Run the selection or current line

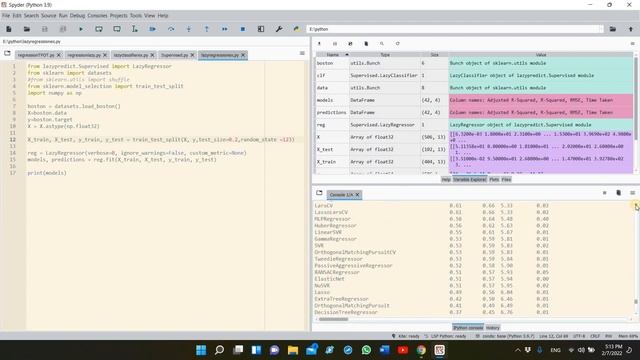(x=135, y=29)
